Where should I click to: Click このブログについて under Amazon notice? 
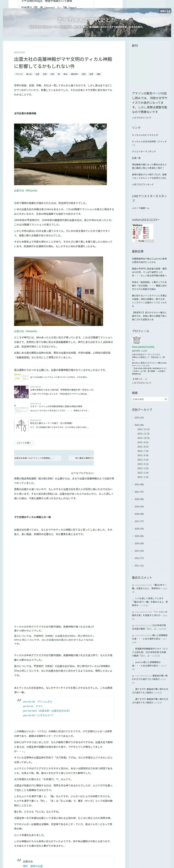coord(142,118)
